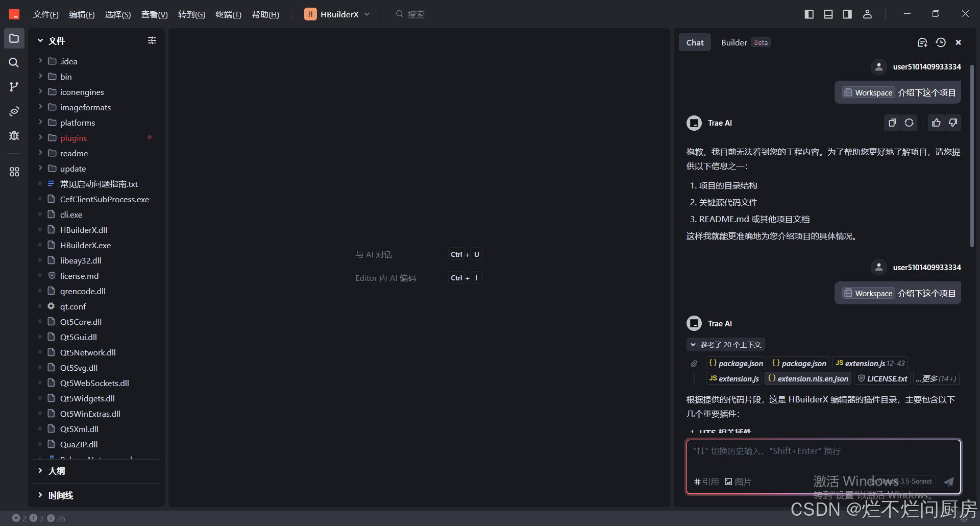Open the 编辑(E) menu
The image size is (980, 526).
coord(82,14)
